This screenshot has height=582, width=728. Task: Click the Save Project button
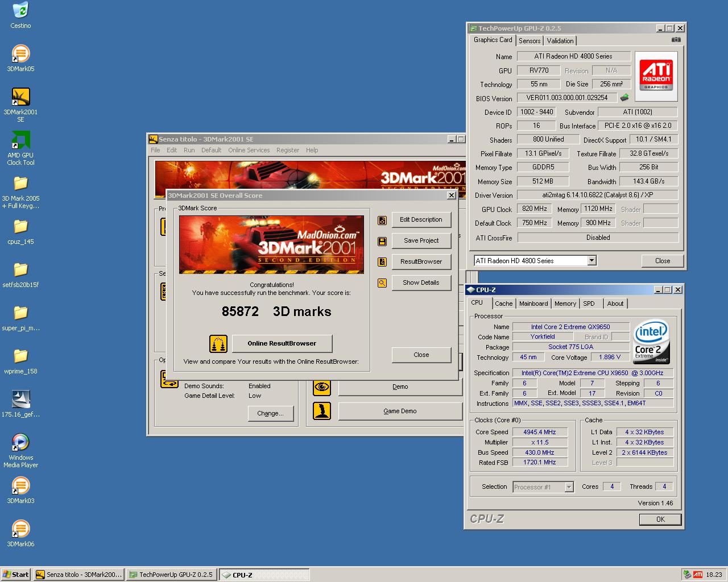421,240
